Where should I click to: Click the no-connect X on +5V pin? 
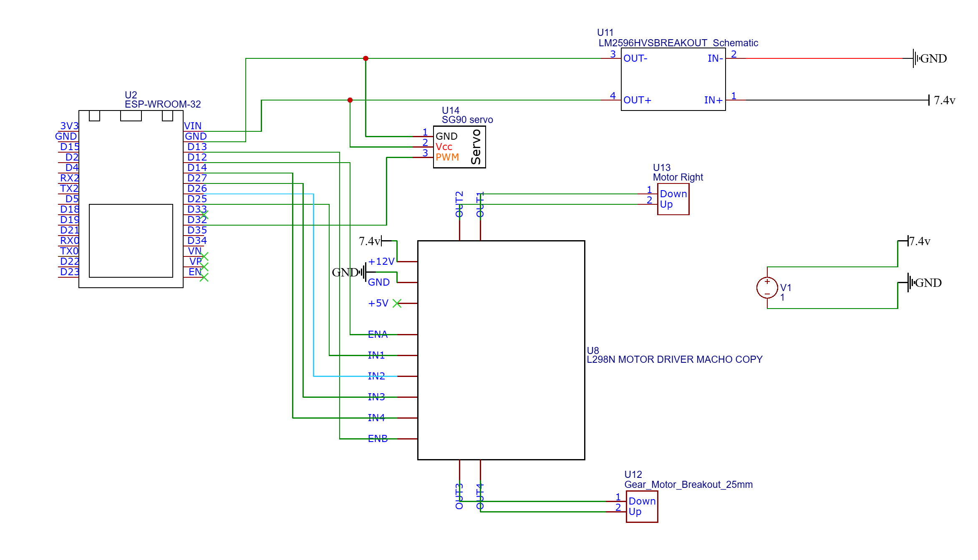pos(397,304)
